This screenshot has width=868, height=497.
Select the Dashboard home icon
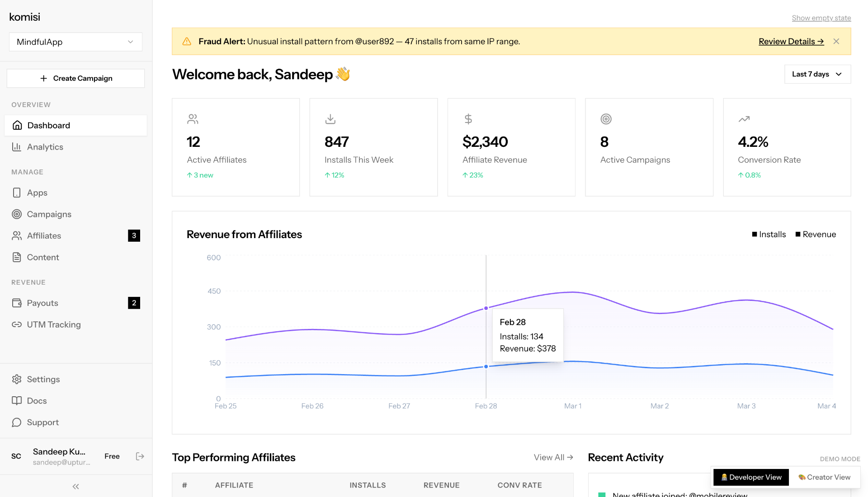pos(17,125)
